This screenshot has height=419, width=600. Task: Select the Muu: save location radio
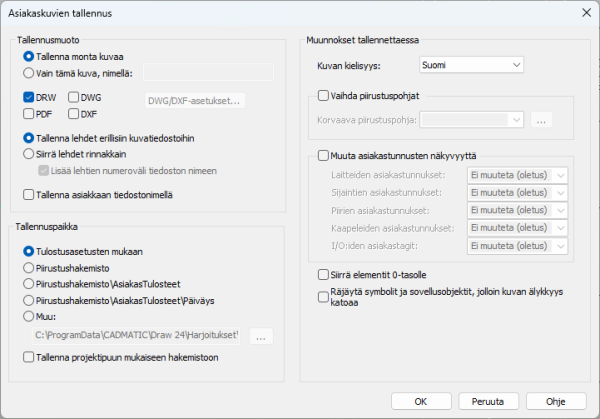coord(28,316)
